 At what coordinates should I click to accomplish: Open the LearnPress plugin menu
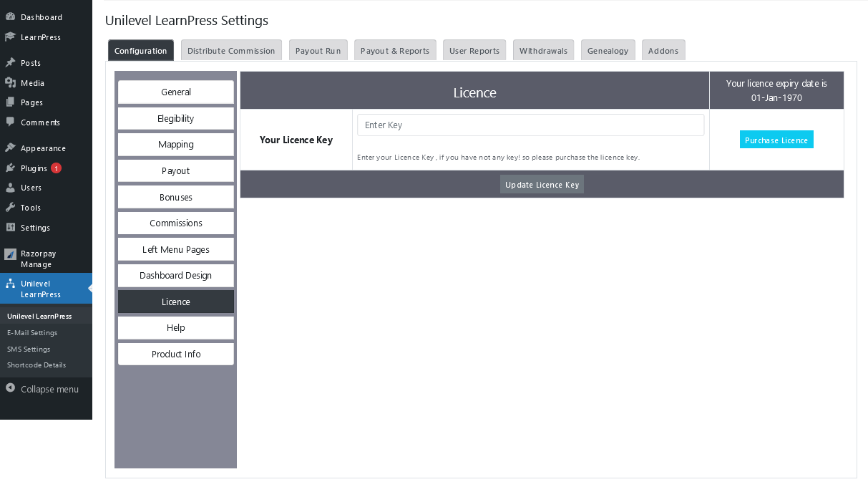pos(39,37)
